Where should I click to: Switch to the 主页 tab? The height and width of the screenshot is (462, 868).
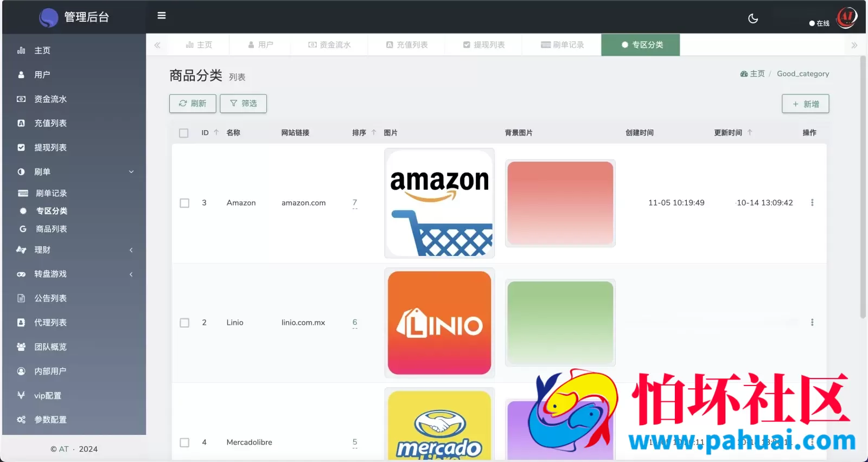pyautogui.click(x=199, y=45)
